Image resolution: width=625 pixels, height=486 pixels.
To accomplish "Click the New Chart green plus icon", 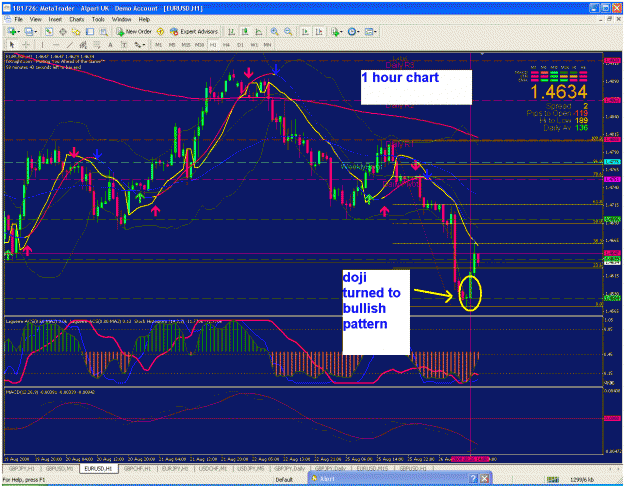I will [x=12, y=31].
